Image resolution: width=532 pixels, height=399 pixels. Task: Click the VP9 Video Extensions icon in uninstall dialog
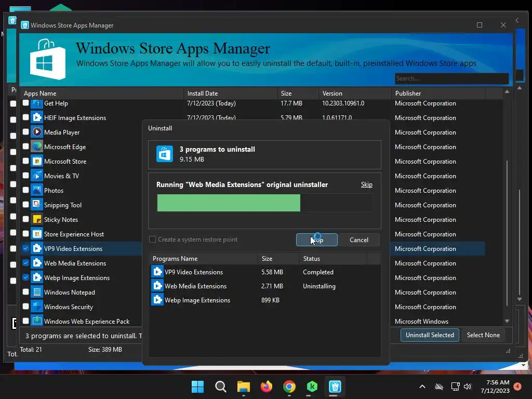click(x=157, y=272)
